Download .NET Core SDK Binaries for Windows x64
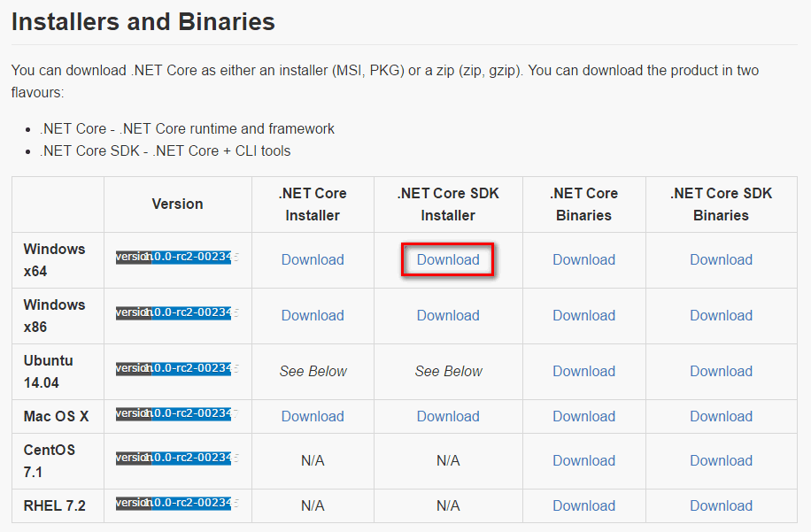 [721, 259]
